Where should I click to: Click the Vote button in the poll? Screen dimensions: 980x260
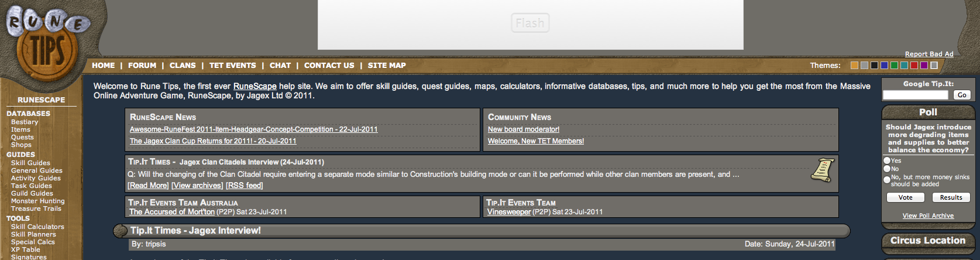click(905, 197)
